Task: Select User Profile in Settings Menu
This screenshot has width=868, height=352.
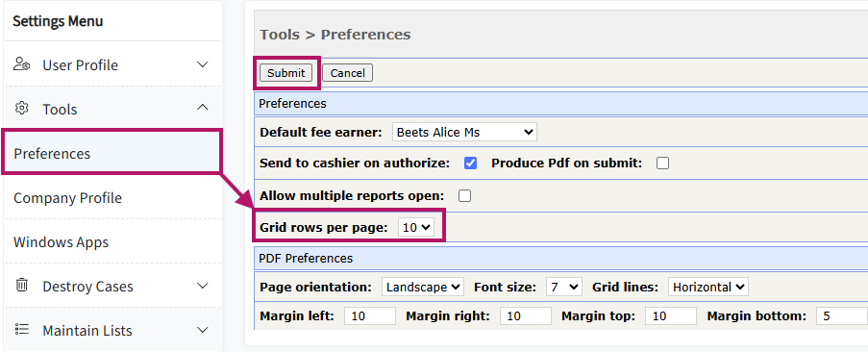Action: (x=81, y=65)
